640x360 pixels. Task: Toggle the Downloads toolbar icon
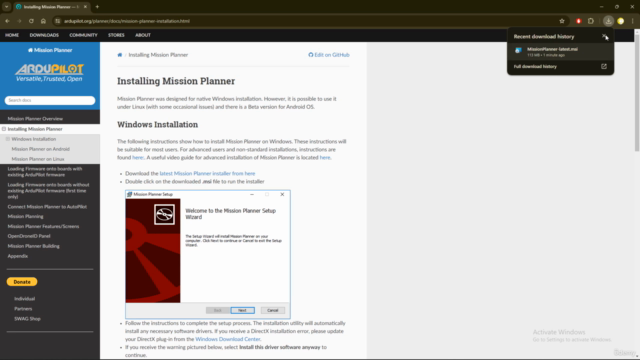pos(608,21)
